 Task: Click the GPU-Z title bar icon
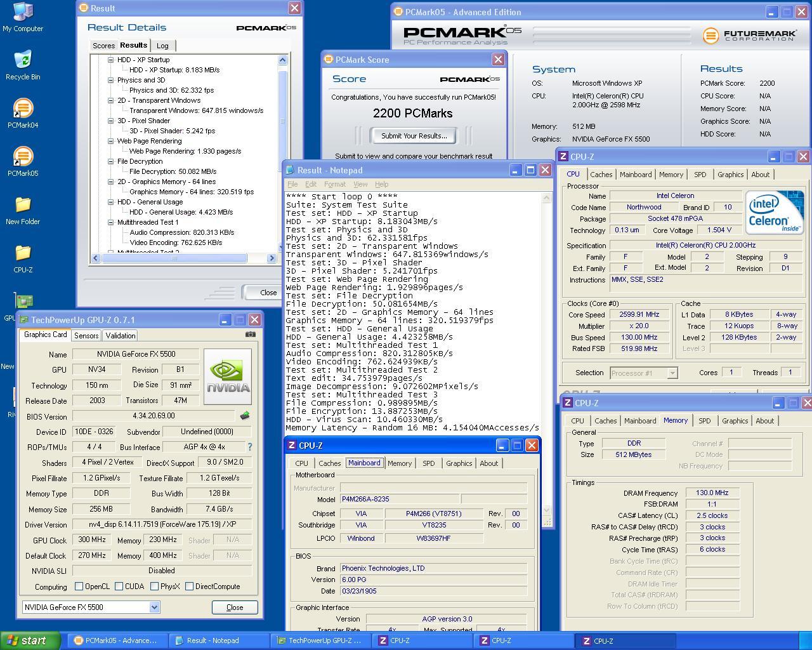pyautogui.click(x=24, y=320)
